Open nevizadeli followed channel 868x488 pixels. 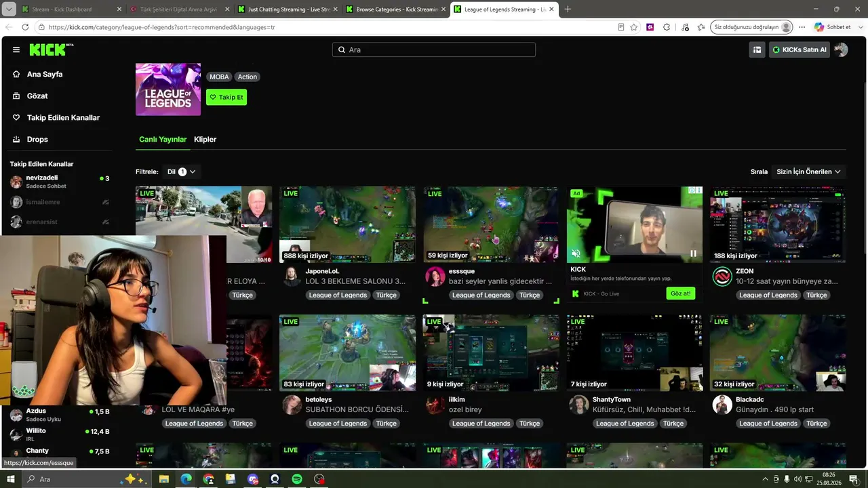[x=60, y=181]
